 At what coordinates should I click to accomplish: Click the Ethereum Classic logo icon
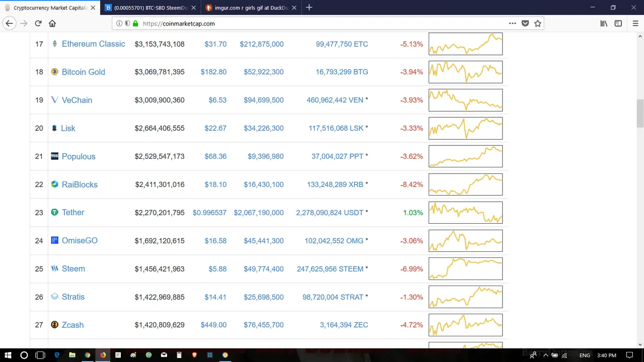point(54,44)
